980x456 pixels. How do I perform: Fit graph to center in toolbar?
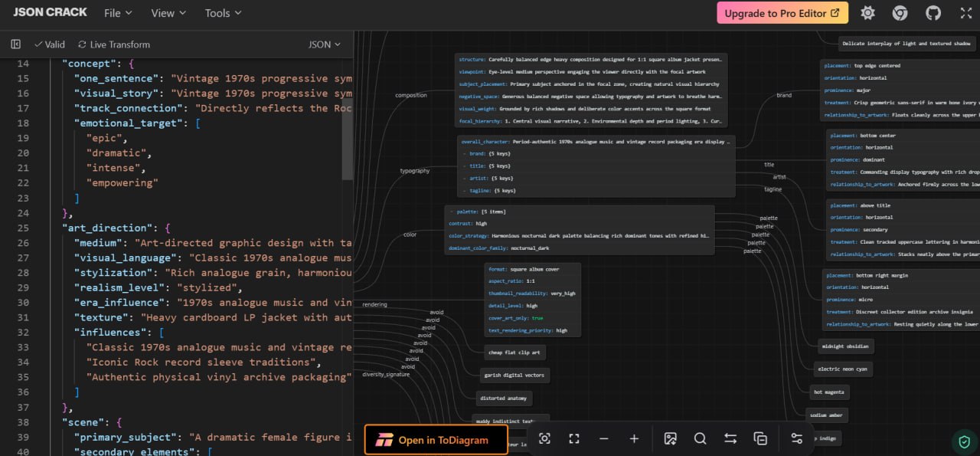(574, 438)
